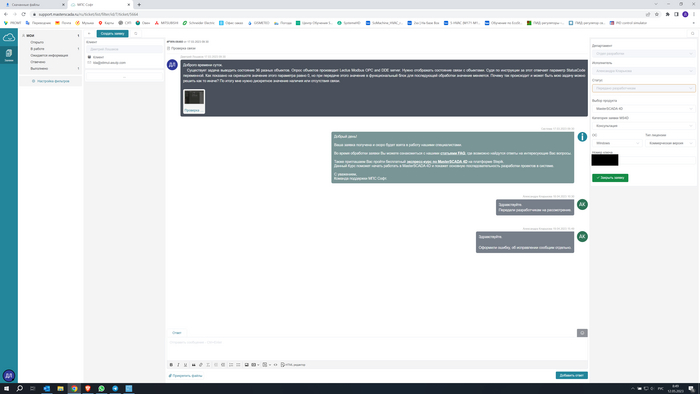This screenshot has height=394, width=700.
Task: Open the media insert dropdown in editor toolbar
Action: (x=254, y=365)
